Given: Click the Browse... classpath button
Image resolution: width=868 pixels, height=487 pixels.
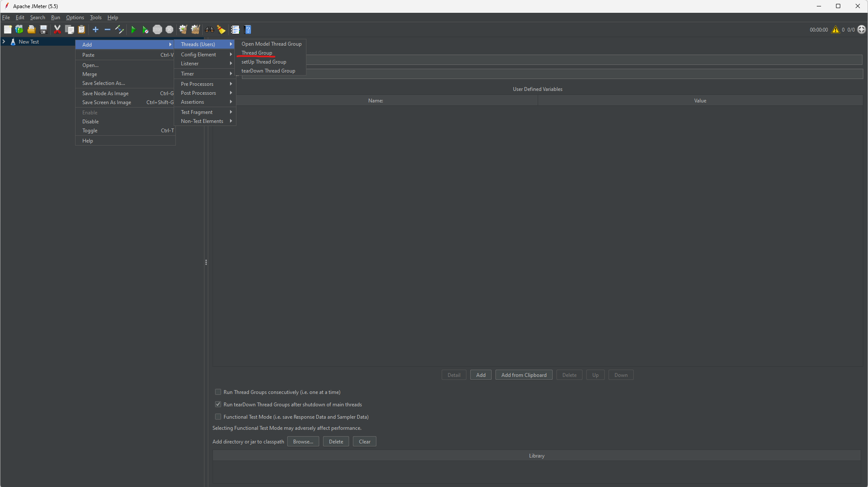Looking at the screenshot, I should coord(303,441).
